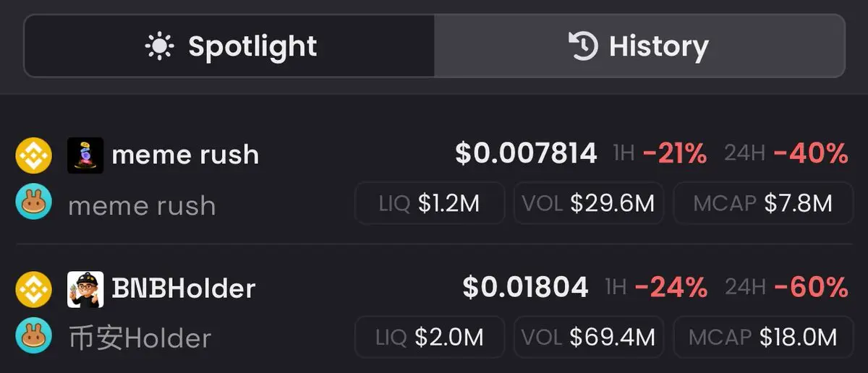The height and width of the screenshot is (373, 868).
Task: Open the History tab
Action: 639,46
